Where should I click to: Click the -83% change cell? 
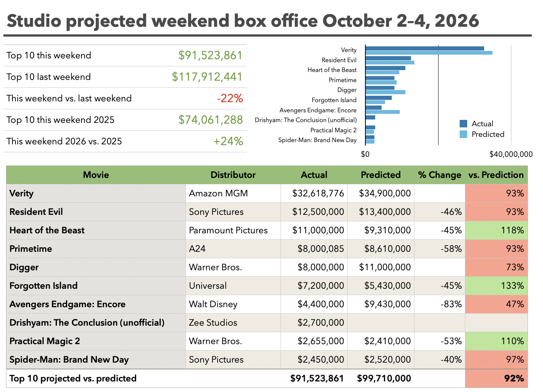click(440, 304)
